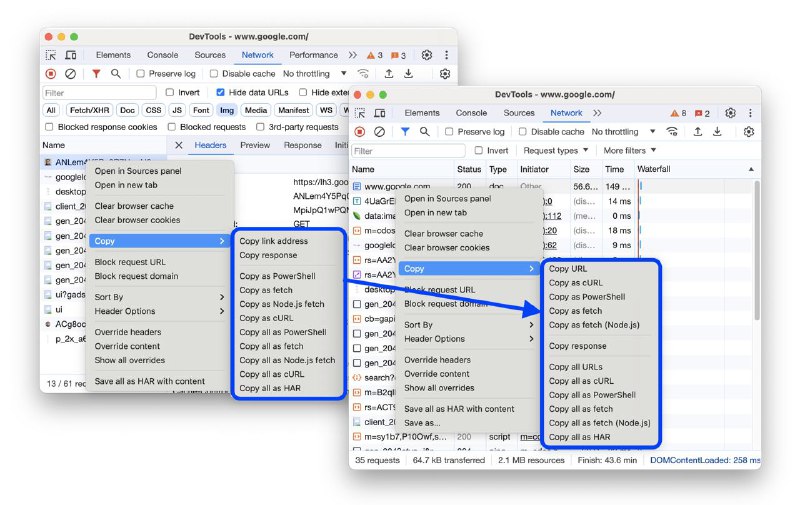Image resolution: width=800 pixels, height=505 pixels.
Task: Open search magnifier in front window toolbar
Action: click(x=424, y=132)
